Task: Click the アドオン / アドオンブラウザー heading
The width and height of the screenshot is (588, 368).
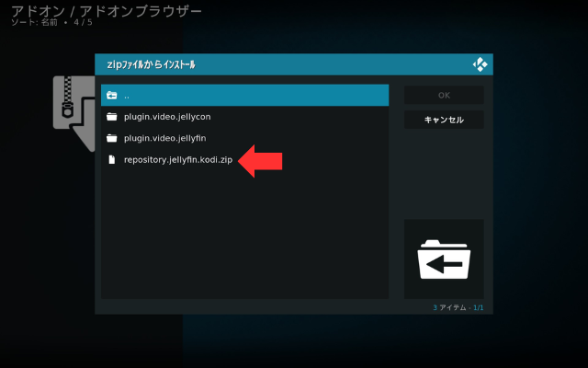Action: [x=106, y=10]
